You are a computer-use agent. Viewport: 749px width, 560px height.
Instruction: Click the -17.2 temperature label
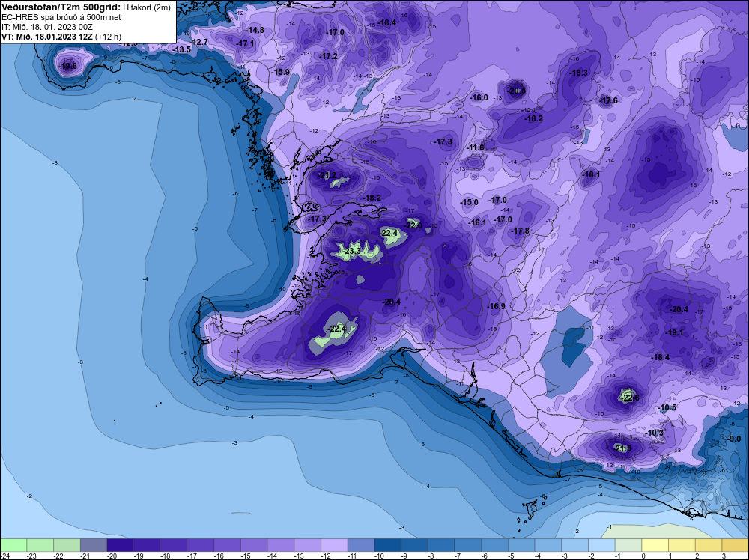329,56
